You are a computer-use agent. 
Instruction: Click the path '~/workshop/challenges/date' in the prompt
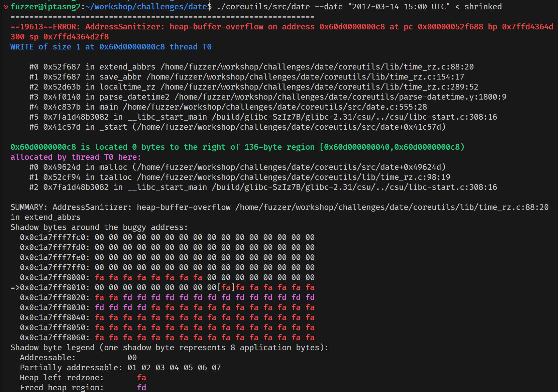click(146, 7)
